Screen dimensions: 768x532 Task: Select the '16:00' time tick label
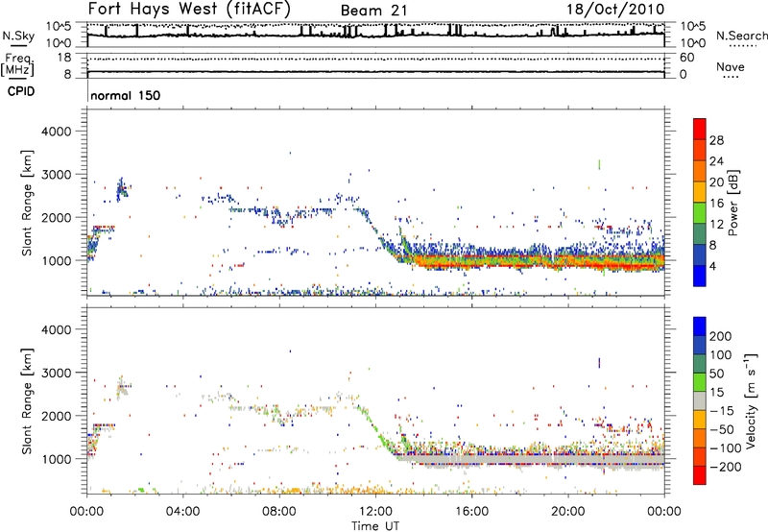[471, 512]
